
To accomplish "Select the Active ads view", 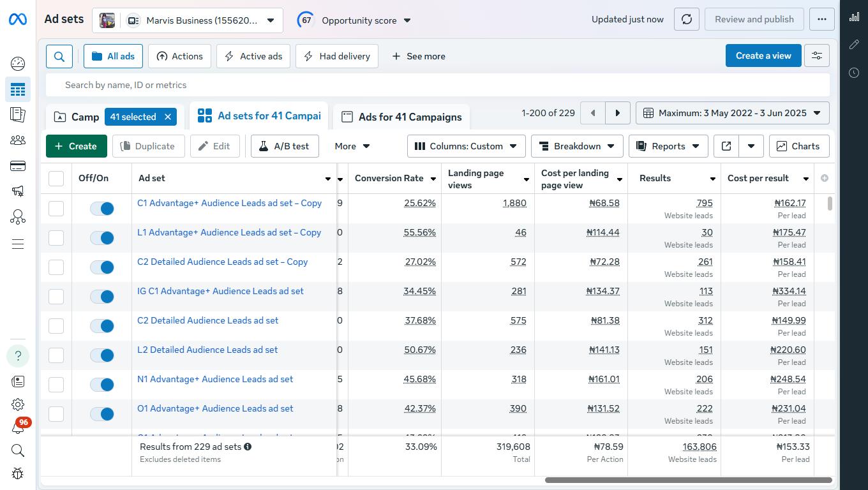I will pos(253,56).
